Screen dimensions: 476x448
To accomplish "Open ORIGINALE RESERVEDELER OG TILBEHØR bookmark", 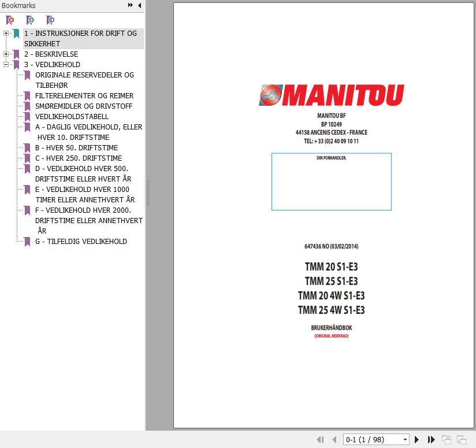I will [84, 80].
